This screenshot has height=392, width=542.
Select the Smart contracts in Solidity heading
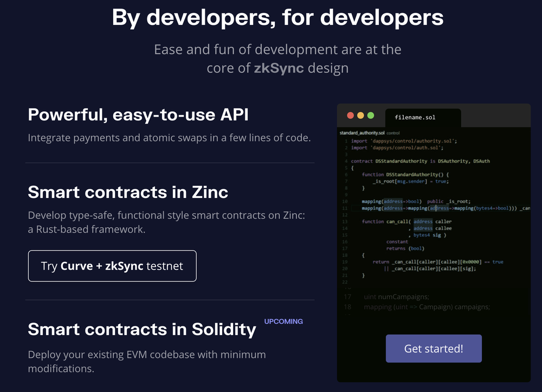(x=142, y=329)
